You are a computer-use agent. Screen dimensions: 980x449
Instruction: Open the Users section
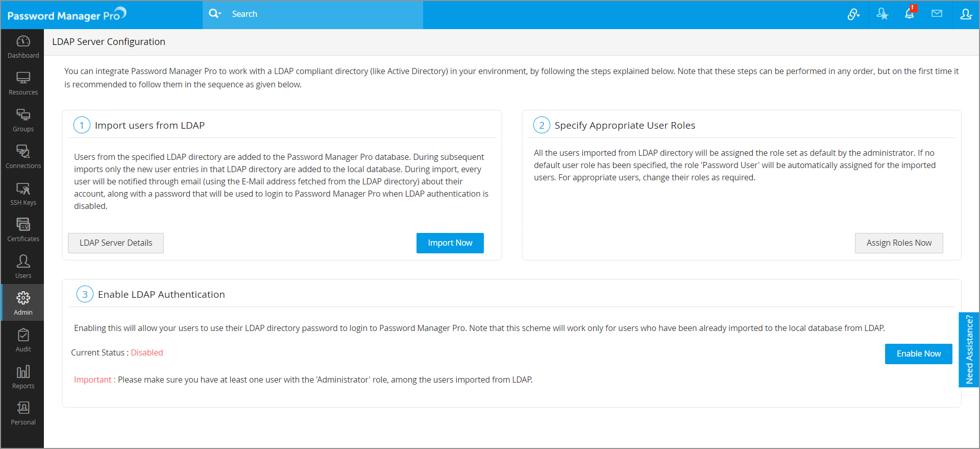point(23,268)
